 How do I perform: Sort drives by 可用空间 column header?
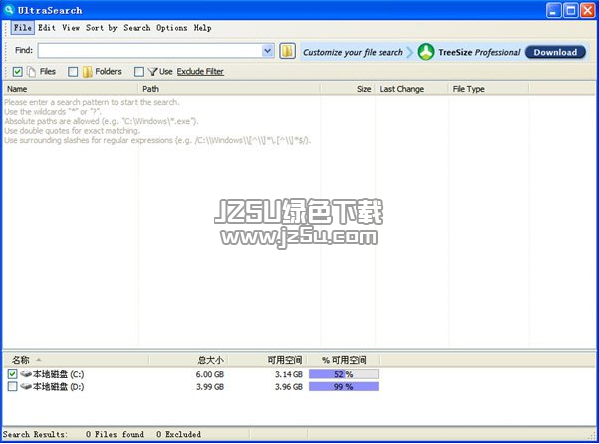coord(267,360)
